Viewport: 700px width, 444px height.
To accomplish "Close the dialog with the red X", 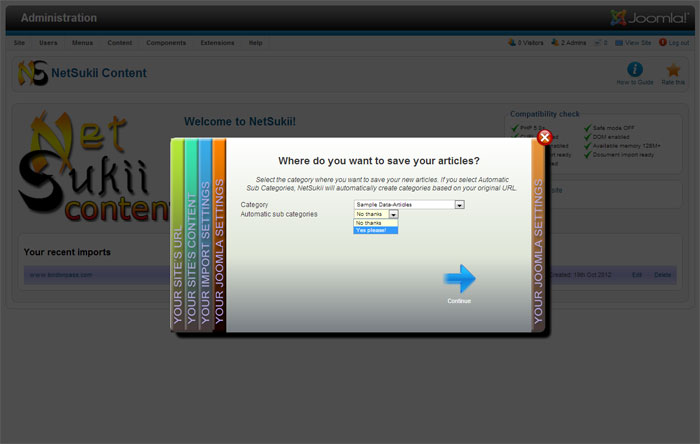I will [x=544, y=137].
